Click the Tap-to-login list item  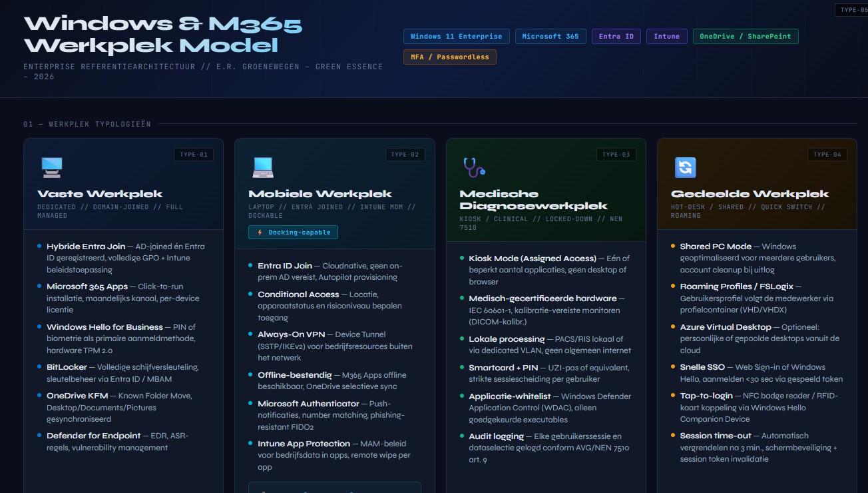[757, 407]
